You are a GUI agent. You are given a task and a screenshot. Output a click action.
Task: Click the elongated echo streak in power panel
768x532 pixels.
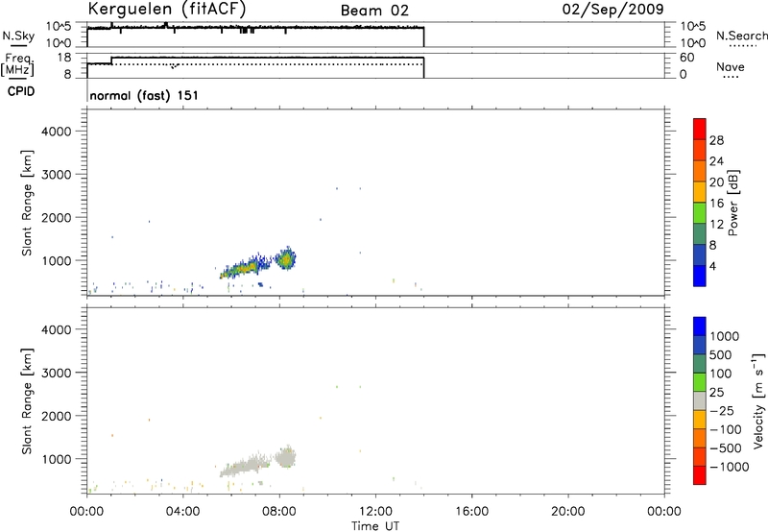click(244, 268)
